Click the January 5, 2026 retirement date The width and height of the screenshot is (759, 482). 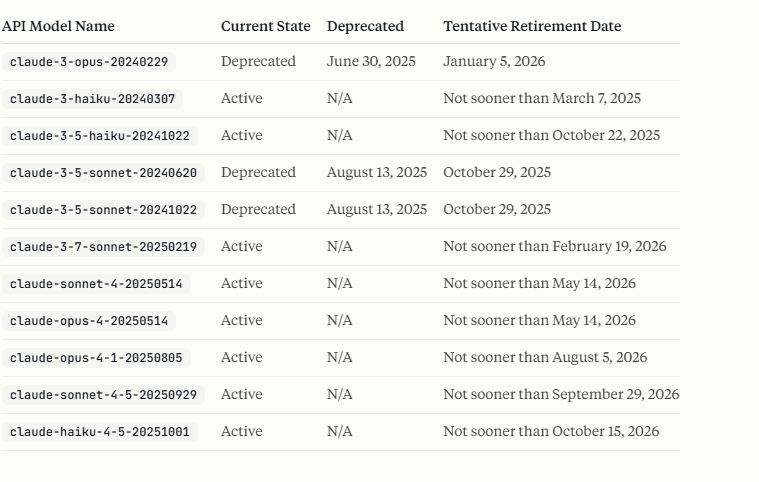(494, 62)
